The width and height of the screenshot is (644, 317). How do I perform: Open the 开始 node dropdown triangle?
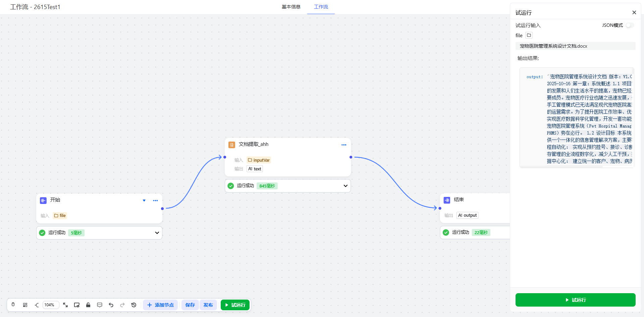click(144, 201)
